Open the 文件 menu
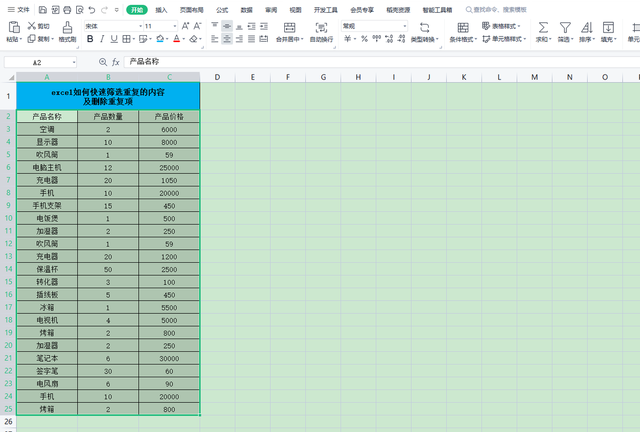Screen dimensions: 640x432 click(19, 9)
